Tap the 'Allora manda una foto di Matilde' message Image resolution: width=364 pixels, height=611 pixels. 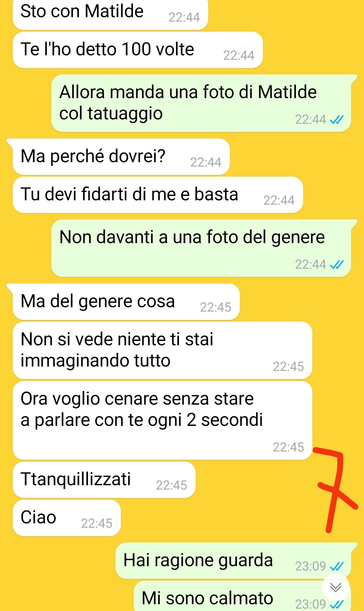tap(201, 103)
